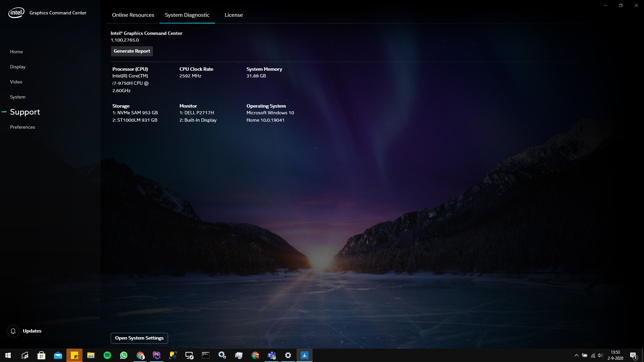Image resolution: width=644 pixels, height=362 pixels.
Task: Open WhatsApp from the taskbar
Action: (x=124, y=355)
